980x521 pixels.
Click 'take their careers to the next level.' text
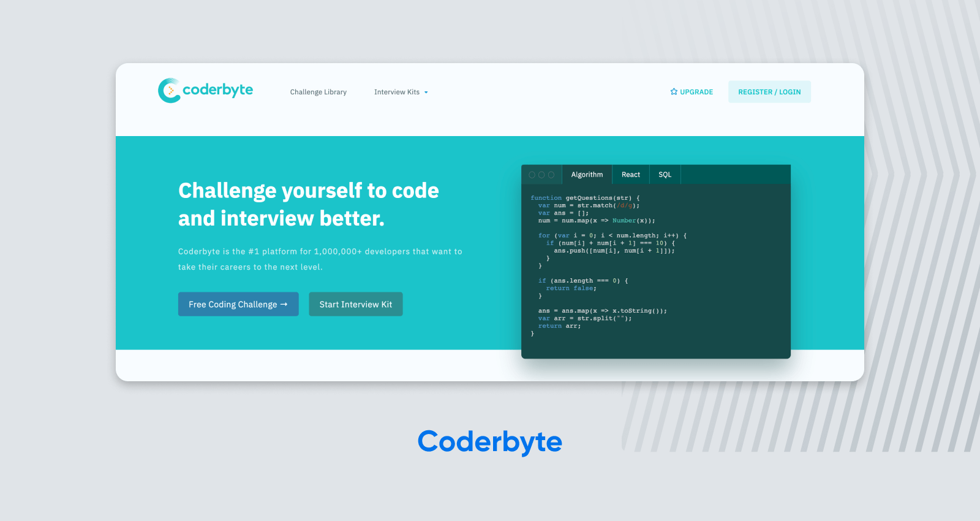point(251,267)
